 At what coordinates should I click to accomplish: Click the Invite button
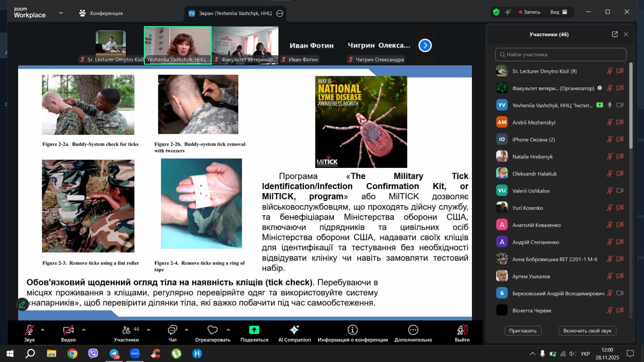click(523, 330)
